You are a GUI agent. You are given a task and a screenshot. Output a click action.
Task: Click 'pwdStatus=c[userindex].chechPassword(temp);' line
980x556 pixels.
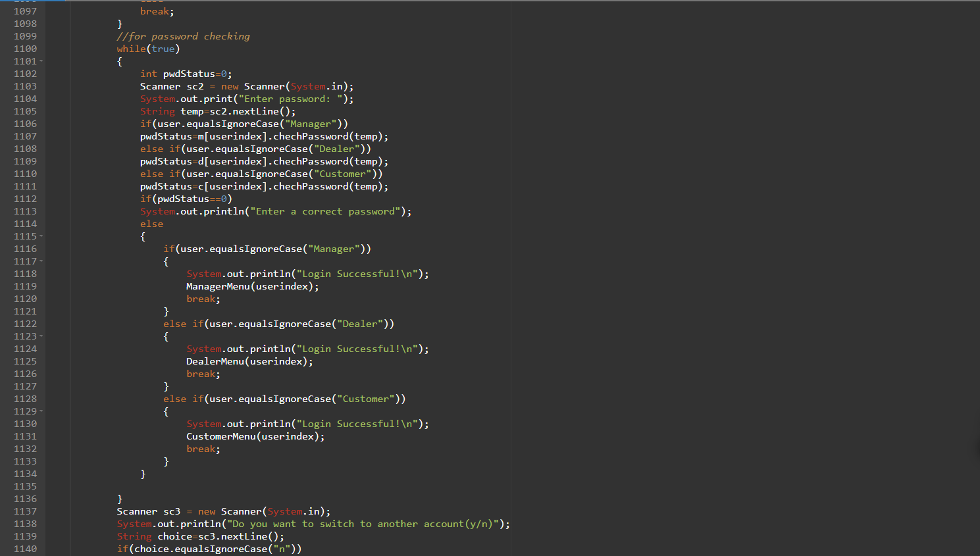pyautogui.click(x=264, y=186)
